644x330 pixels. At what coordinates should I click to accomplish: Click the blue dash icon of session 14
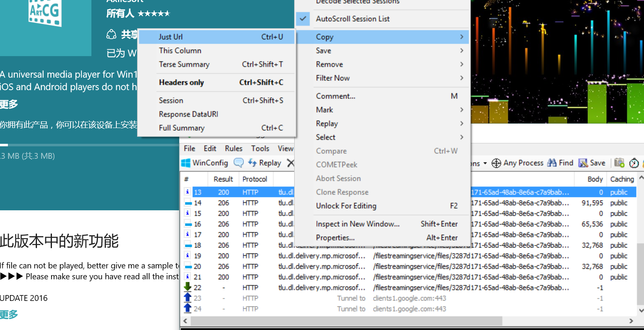187,203
